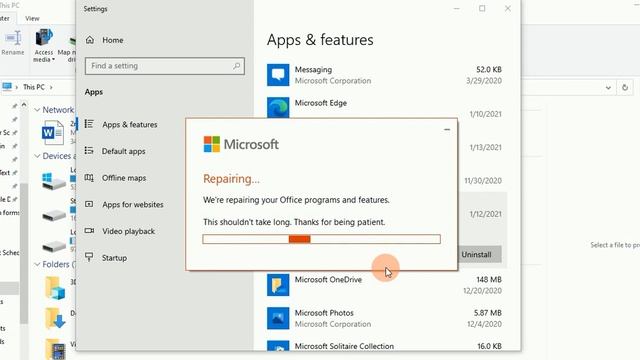Open address bar history dropdown in File Explorer
The image size is (640, 360).
click(608, 88)
